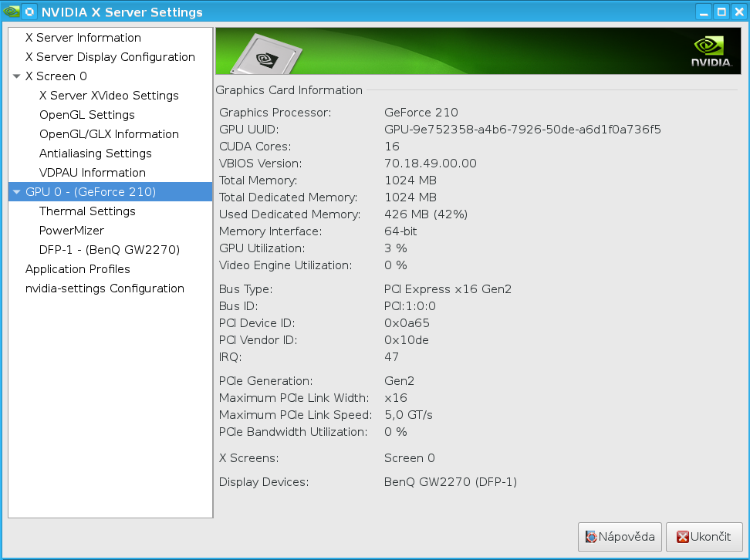Viewport: 750px width, 560px height.
Task: Click the GPU Utilization 3 % value
Action: 396,248
